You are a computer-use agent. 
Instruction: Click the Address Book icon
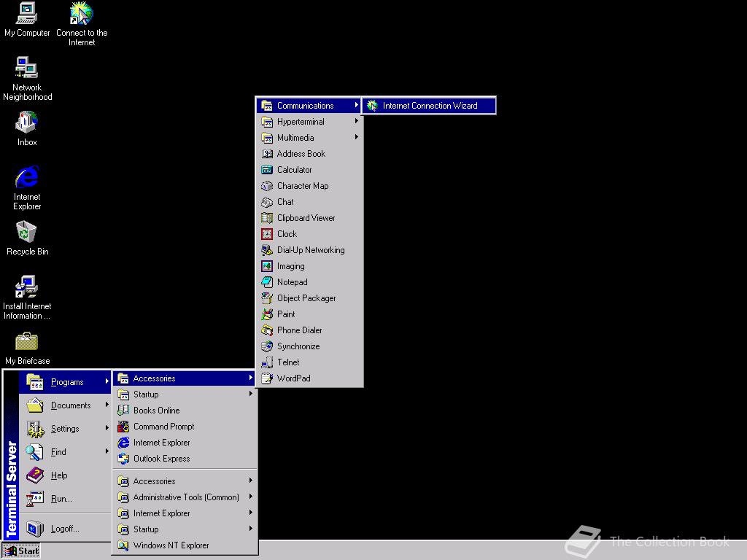(267, 154)
